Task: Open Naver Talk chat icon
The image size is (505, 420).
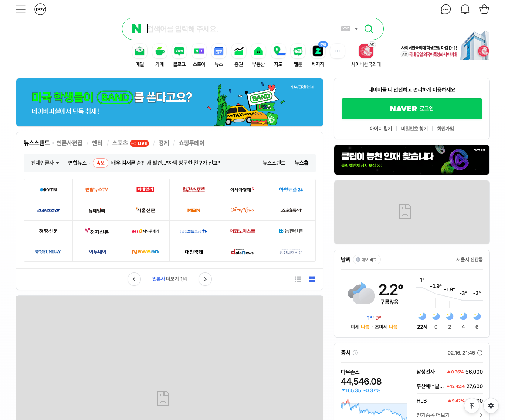Action: click(x=446, y=9)
